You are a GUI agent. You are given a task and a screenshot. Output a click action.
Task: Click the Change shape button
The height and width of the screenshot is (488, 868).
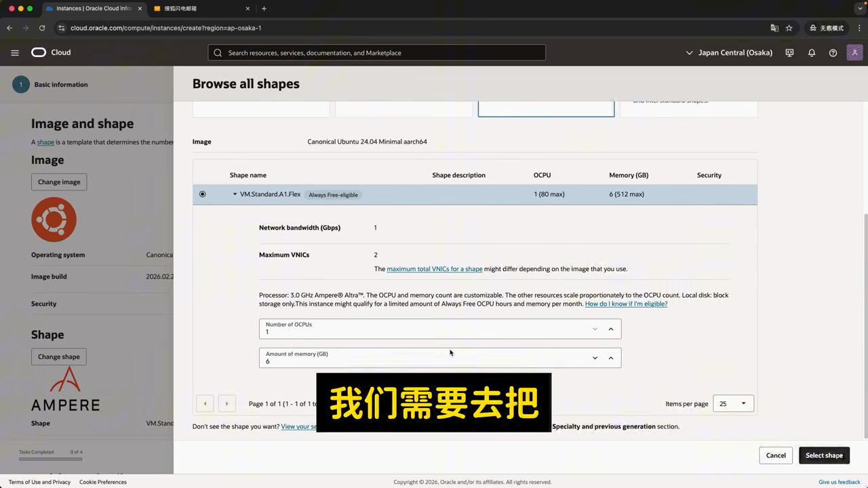pyautogui.click(x=59, y=357)
